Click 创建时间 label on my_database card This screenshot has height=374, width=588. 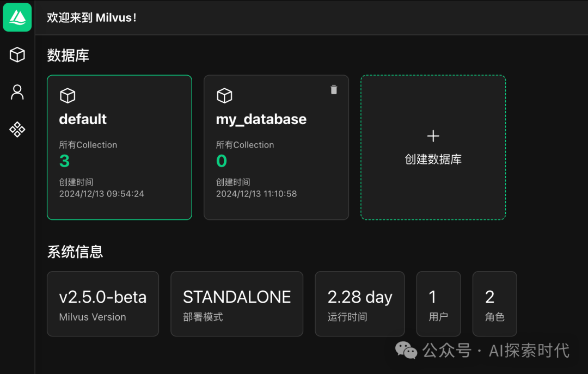(x=233, y=182)
